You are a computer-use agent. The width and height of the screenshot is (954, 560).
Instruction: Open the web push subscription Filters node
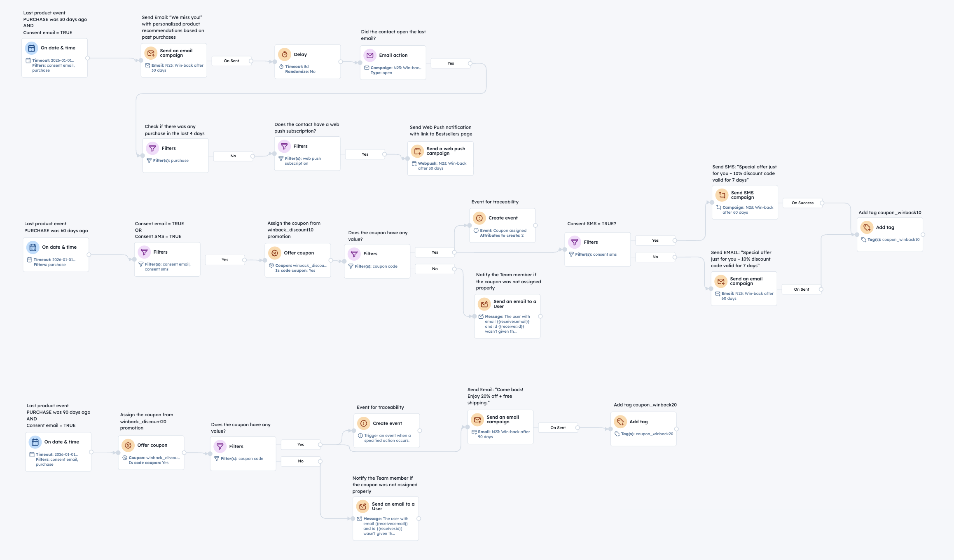[x=307, y=154]
